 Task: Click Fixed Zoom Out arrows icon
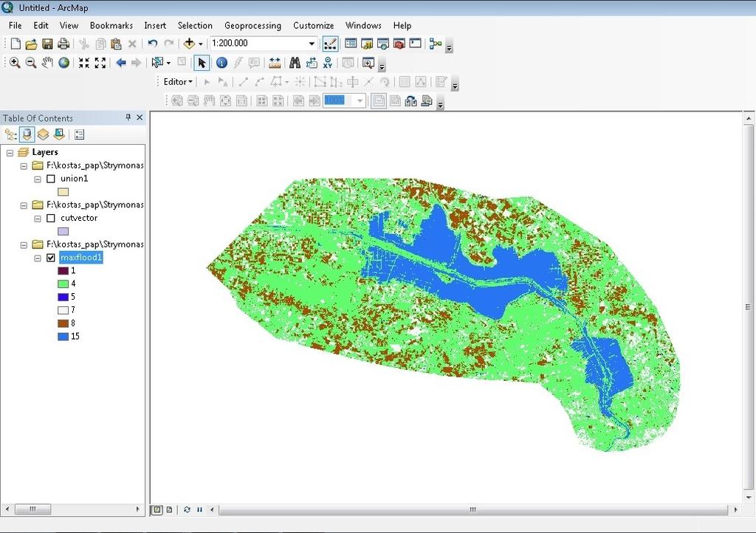pyautogui.click(x=100, y=63)
